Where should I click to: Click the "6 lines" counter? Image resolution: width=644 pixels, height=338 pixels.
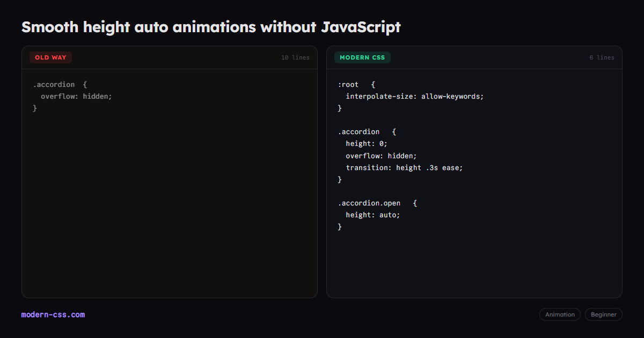pyautogui.click(x=602, y=57)
